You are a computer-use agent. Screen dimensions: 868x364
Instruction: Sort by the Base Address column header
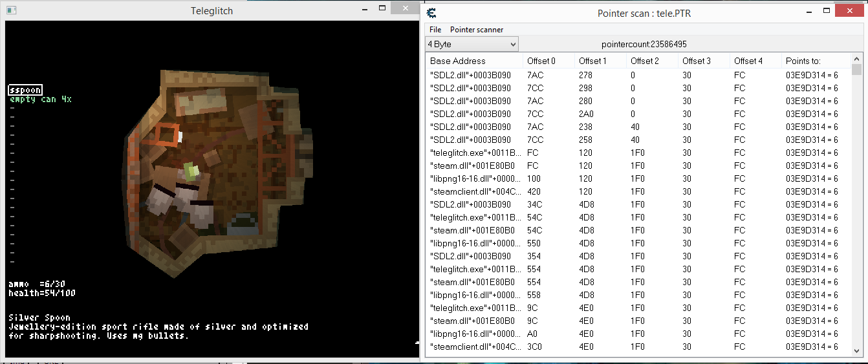[473, 61]
